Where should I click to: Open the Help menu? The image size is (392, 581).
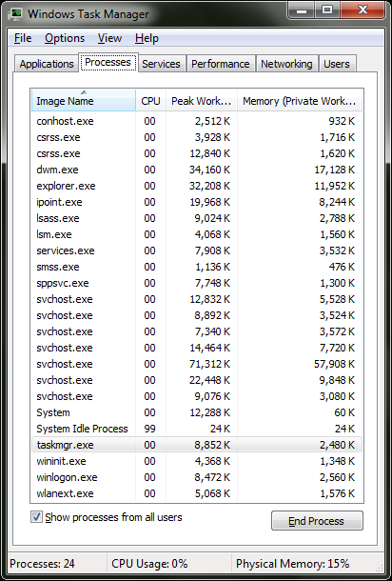(x=147, y=38)
